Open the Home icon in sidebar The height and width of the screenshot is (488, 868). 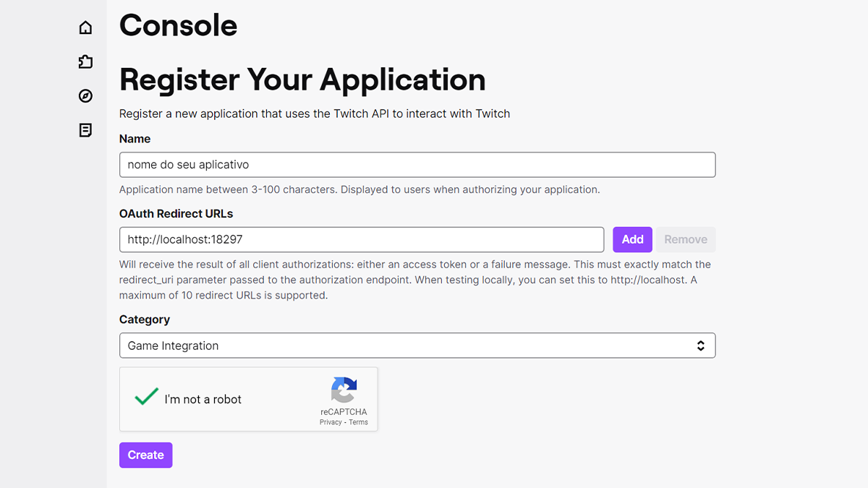(85, 27)
